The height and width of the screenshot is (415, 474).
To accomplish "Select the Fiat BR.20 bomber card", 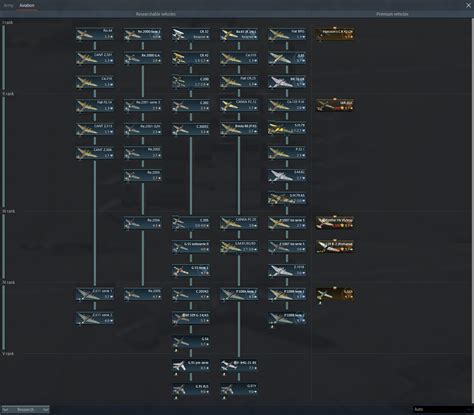I will click(287, 34).
